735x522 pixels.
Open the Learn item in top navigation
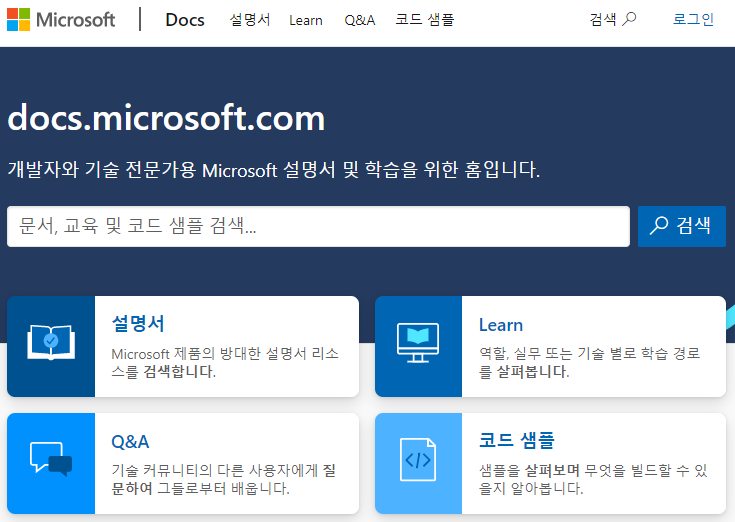306,20
